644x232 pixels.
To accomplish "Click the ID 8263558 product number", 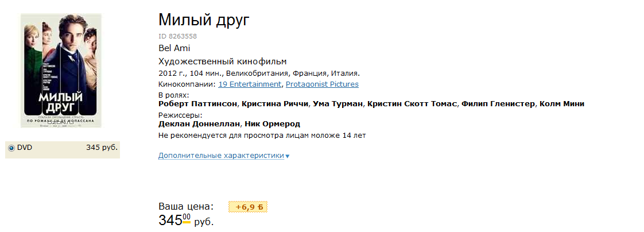I will 177,36.
